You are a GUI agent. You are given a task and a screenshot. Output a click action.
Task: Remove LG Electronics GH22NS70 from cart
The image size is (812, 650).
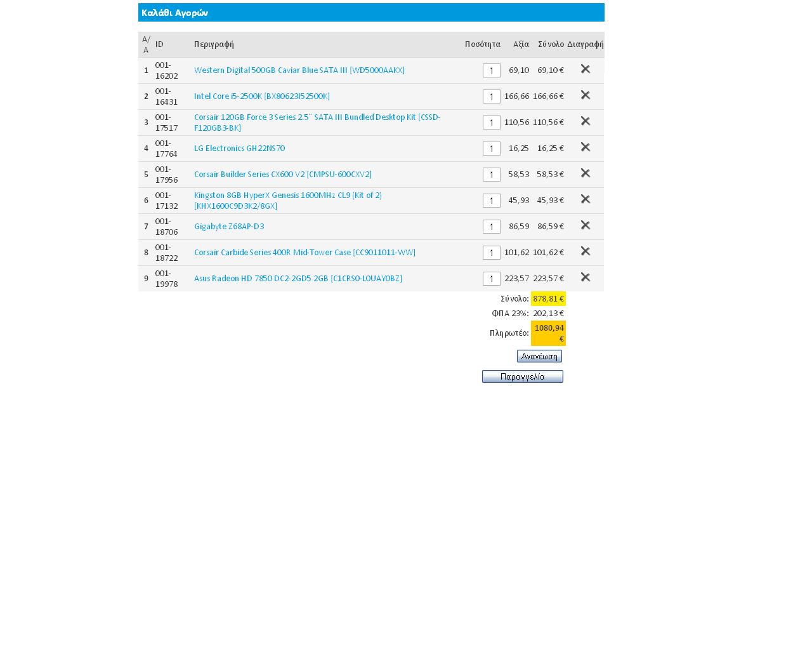586,147
